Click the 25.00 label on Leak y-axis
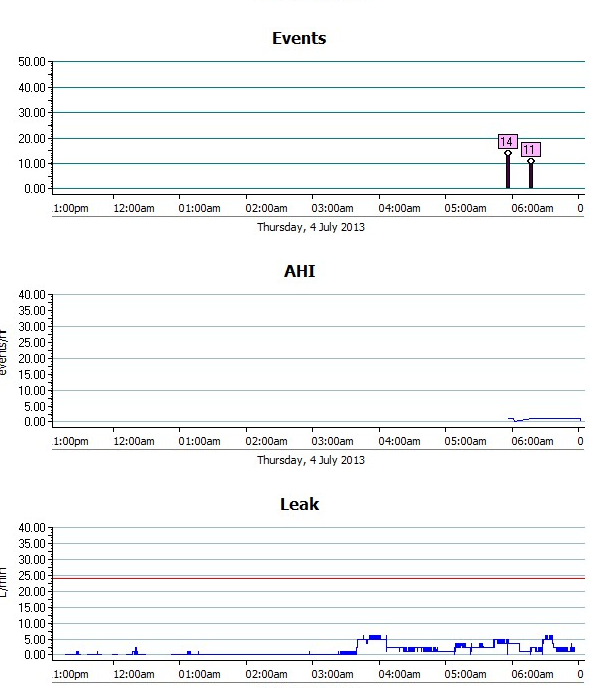Screen dimensions: 613x688 [32, 575]
